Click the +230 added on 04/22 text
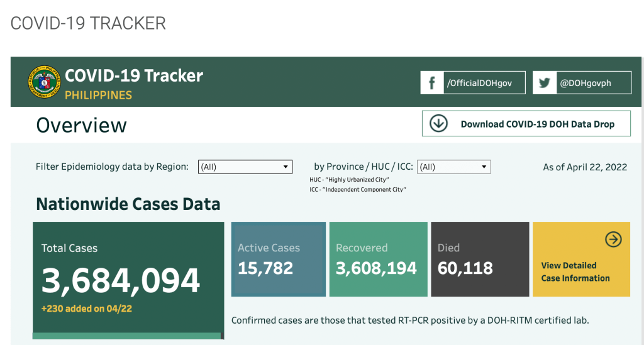 (x=87, y=309)
